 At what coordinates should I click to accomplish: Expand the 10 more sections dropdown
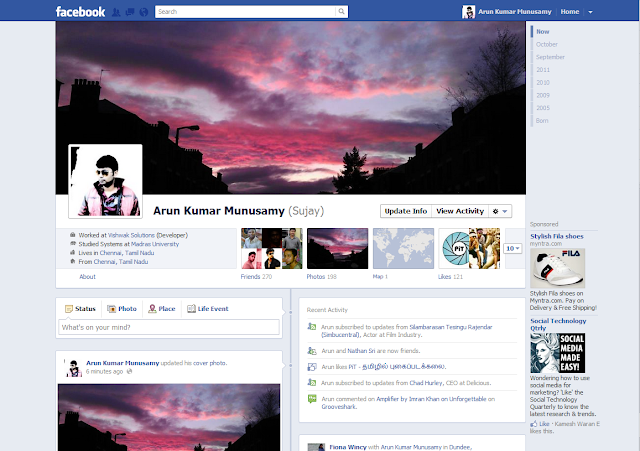[x=513, y=248]
